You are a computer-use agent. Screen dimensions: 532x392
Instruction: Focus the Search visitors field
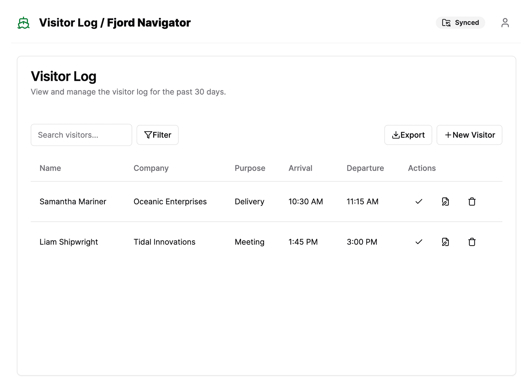click(81, 135)
